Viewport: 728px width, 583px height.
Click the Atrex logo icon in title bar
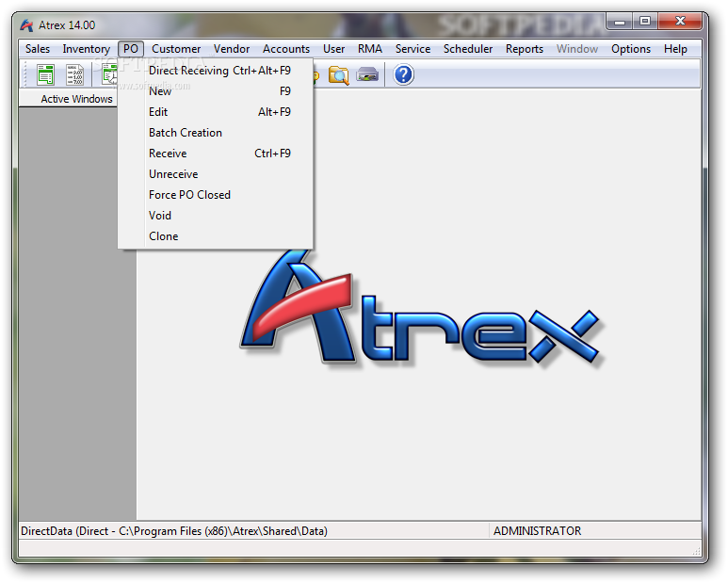[26, 25]
